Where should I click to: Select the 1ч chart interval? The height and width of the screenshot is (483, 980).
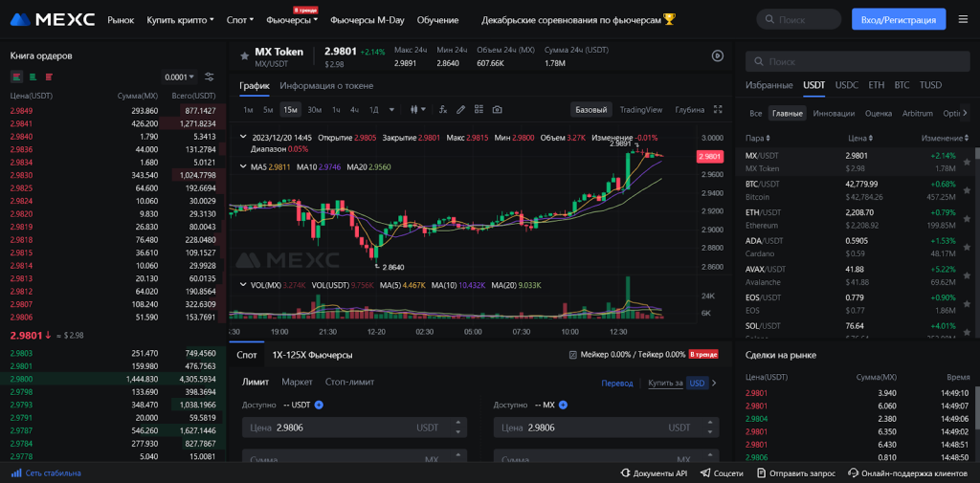[x=336, y=109]
